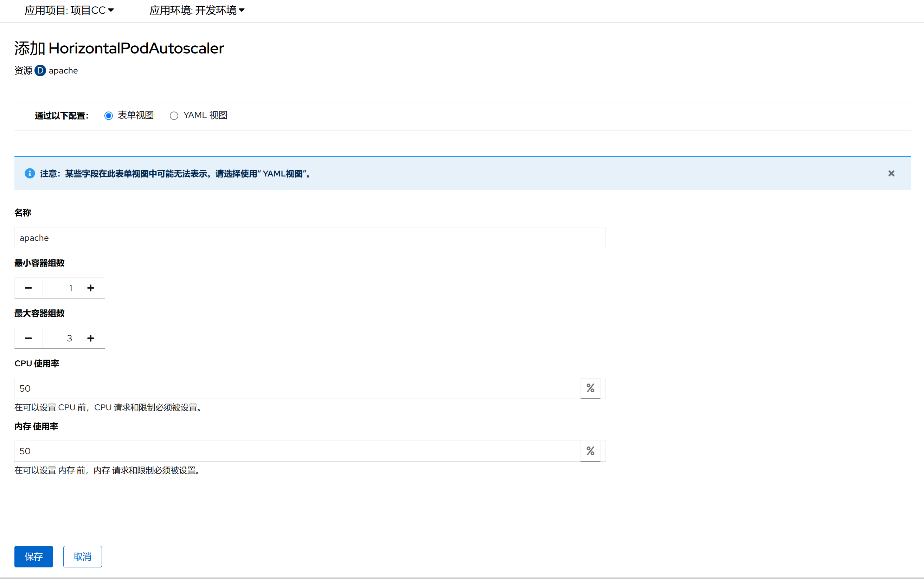The height and width of the screenshot is (579, 924).
Task: Click 取消 to cancel the form
Action: 82,557
